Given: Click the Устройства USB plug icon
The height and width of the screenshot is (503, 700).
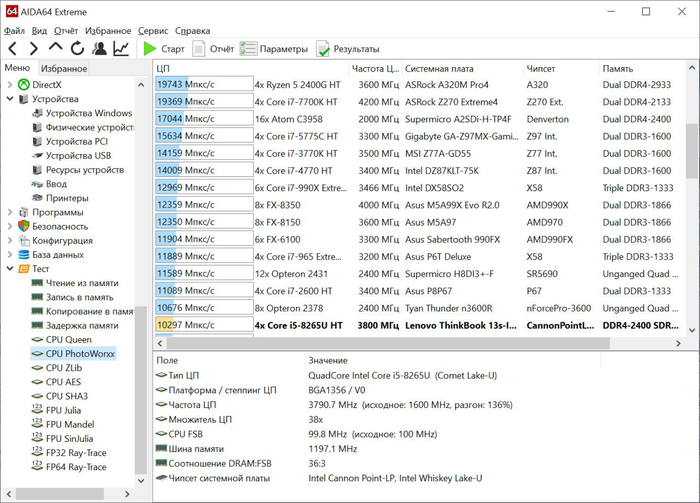Looking at the screenshot, I should [38, 155].
